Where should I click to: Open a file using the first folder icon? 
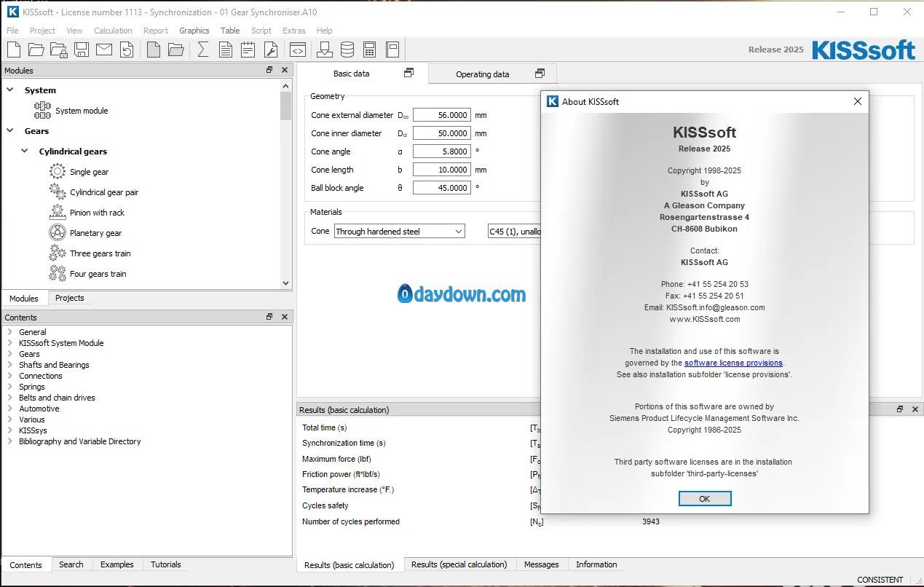coord(36,50)
